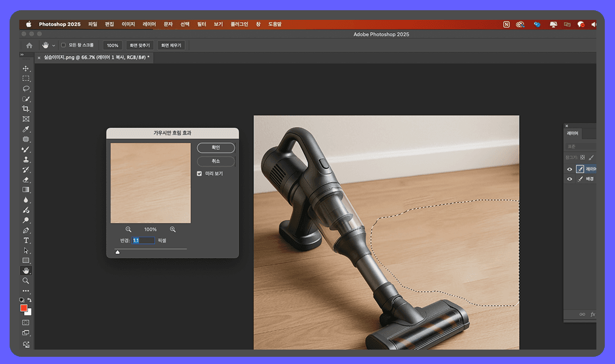
Task: Reset to default foreground and background colors
Action: point(22,300)
